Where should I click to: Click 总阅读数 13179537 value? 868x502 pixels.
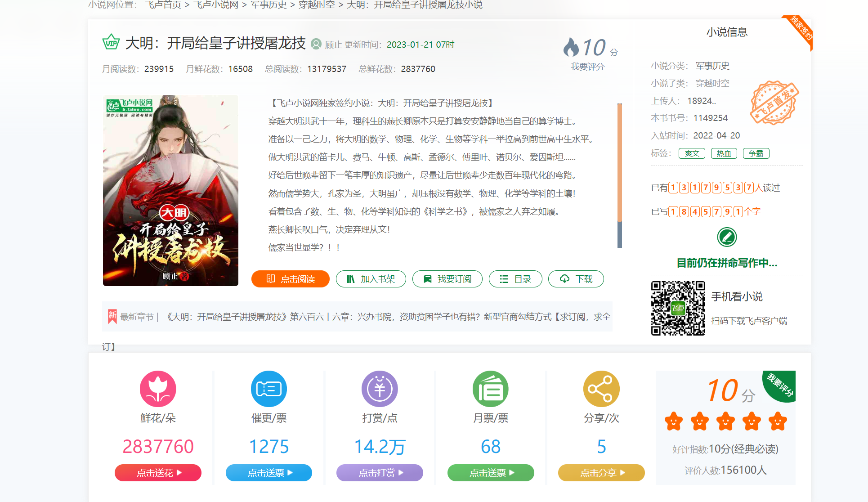(327, 69)
